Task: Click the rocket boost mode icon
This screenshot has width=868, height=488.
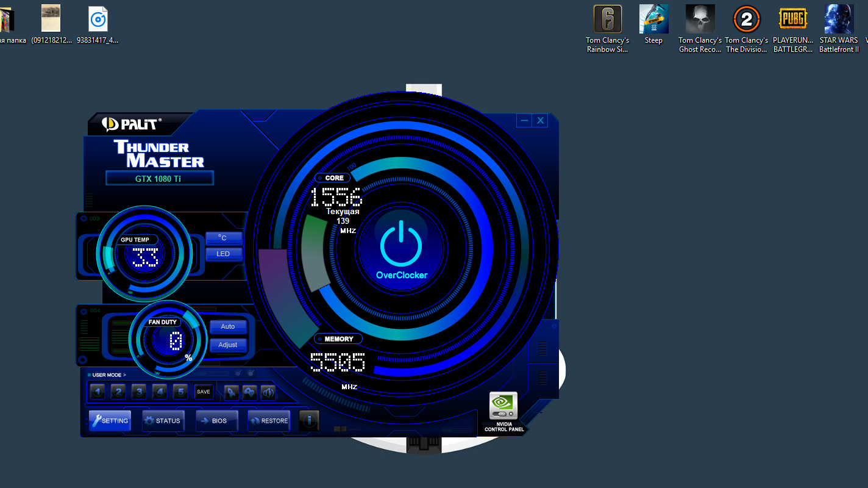Action: 232,392
